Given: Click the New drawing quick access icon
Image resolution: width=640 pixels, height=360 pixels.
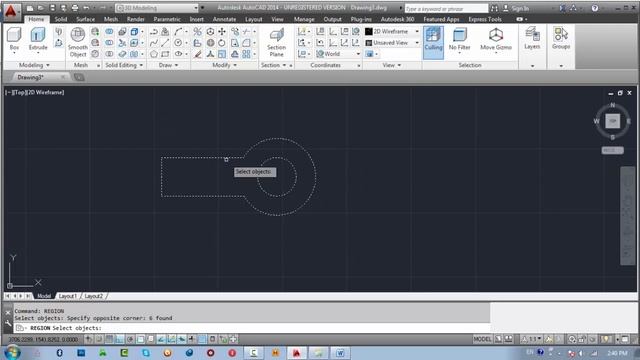Looking at the screenshot, I should point(30,8).
